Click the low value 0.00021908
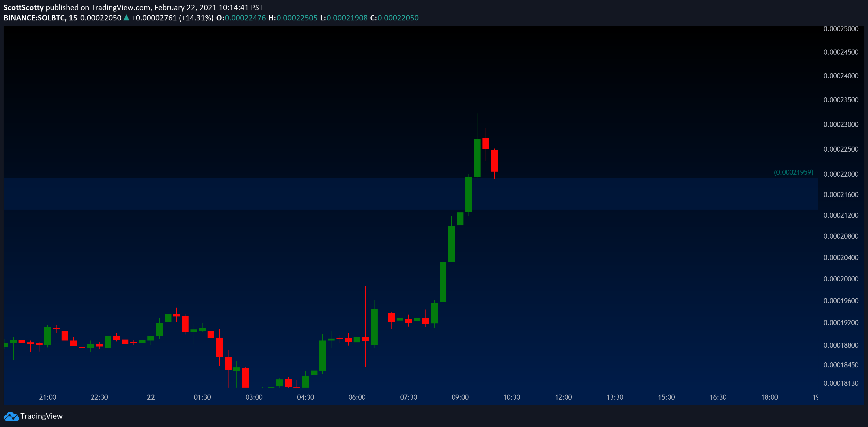The image size is (868, 427). click(x=347, y=18)
